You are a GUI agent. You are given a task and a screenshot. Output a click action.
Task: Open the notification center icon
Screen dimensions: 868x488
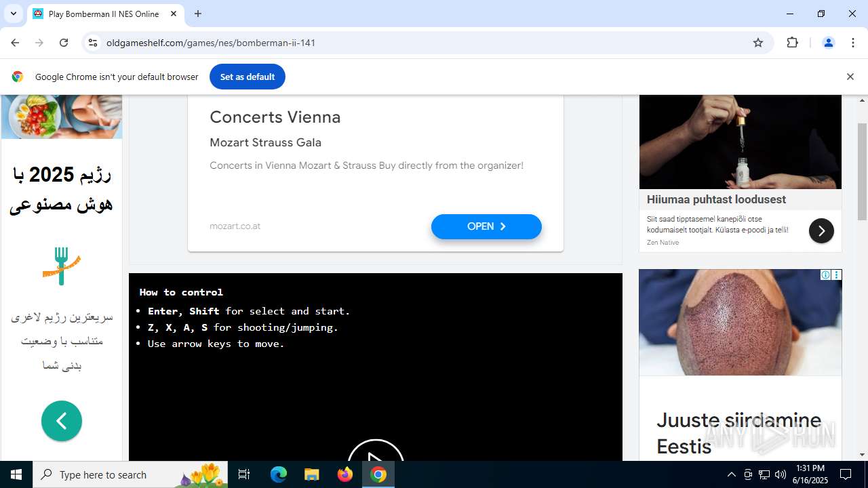click(846, 474)
